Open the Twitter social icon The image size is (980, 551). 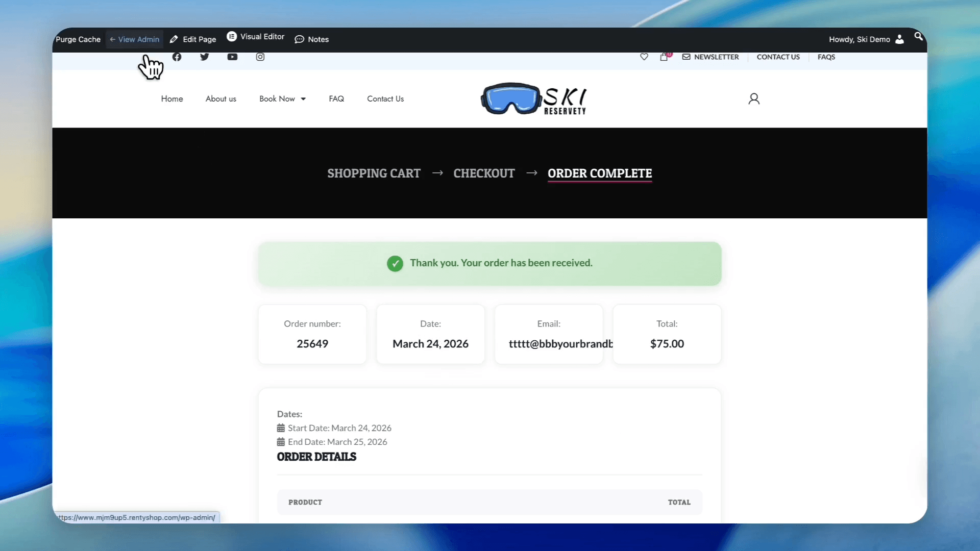(x=205, y=57)
